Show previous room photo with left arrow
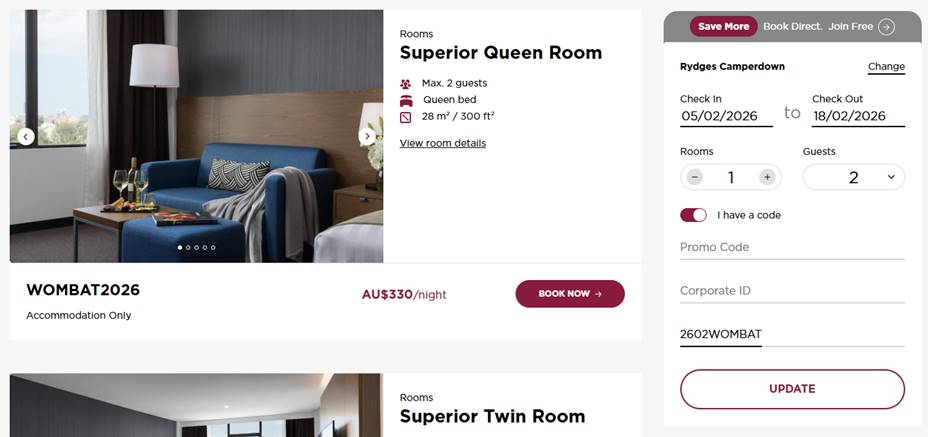Viewport: 928px width, 437px height. pos(25,137)
